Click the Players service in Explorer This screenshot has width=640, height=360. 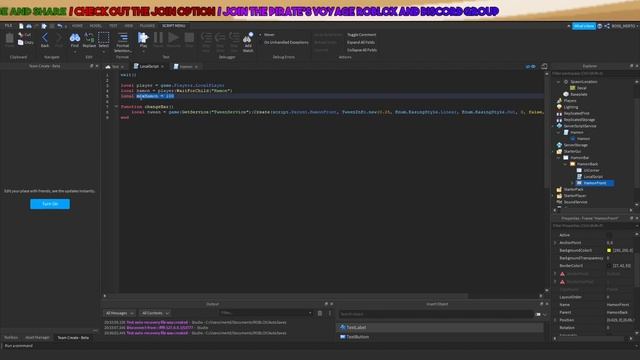(570, 100)
